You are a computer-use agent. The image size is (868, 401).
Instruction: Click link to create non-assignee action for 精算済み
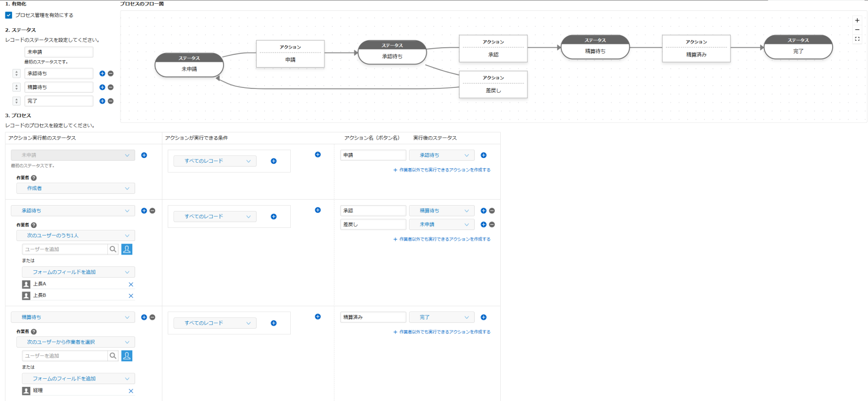pyautogui.click(x=442, y=332)
